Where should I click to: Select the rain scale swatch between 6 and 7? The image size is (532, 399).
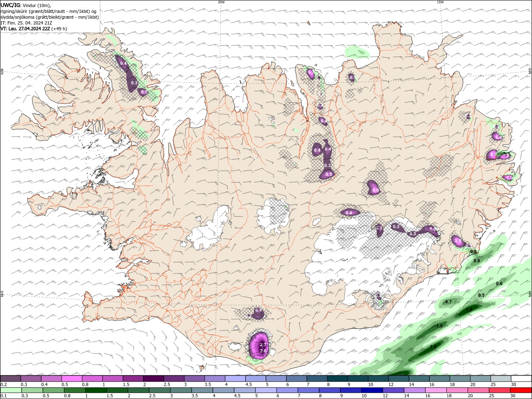click(x=287, y=390)
